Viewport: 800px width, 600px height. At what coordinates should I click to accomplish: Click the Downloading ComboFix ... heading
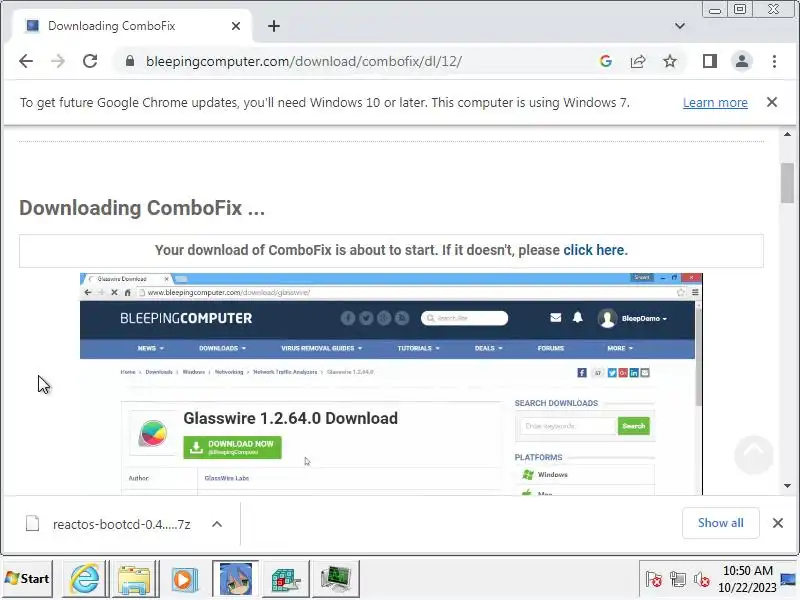click(x=142, y=208)
